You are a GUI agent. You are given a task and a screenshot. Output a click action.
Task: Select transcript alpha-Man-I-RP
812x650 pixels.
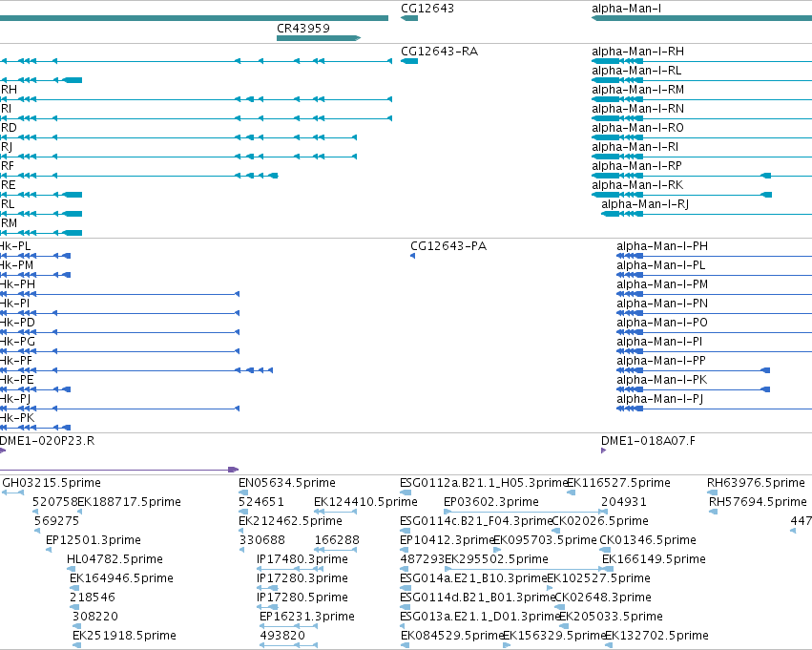point(637,166)
